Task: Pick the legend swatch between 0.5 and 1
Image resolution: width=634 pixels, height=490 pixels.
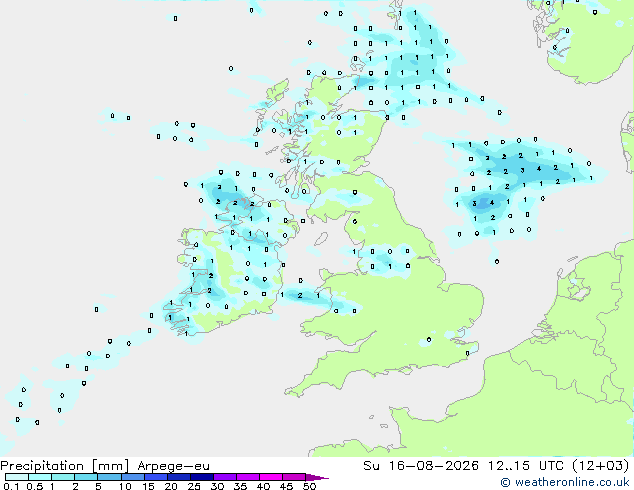Action: point(40,477)
